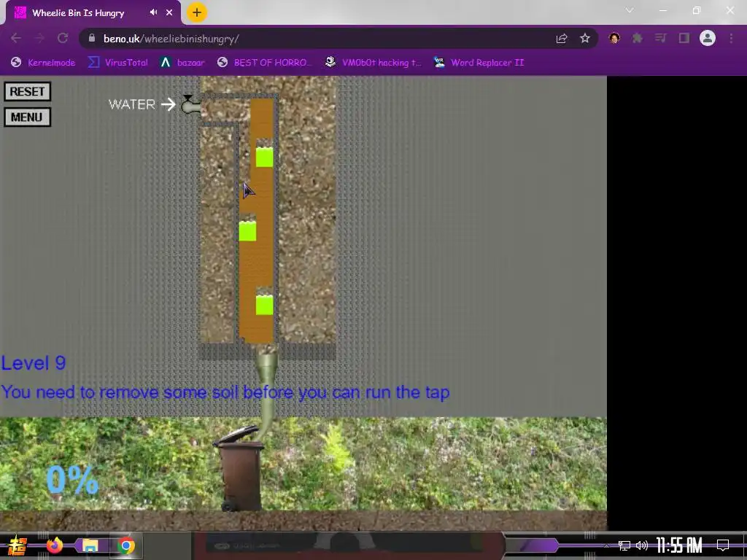Open the notification center icon
Image resolution: width=747 pixels, height=560 pixels.
723,545
